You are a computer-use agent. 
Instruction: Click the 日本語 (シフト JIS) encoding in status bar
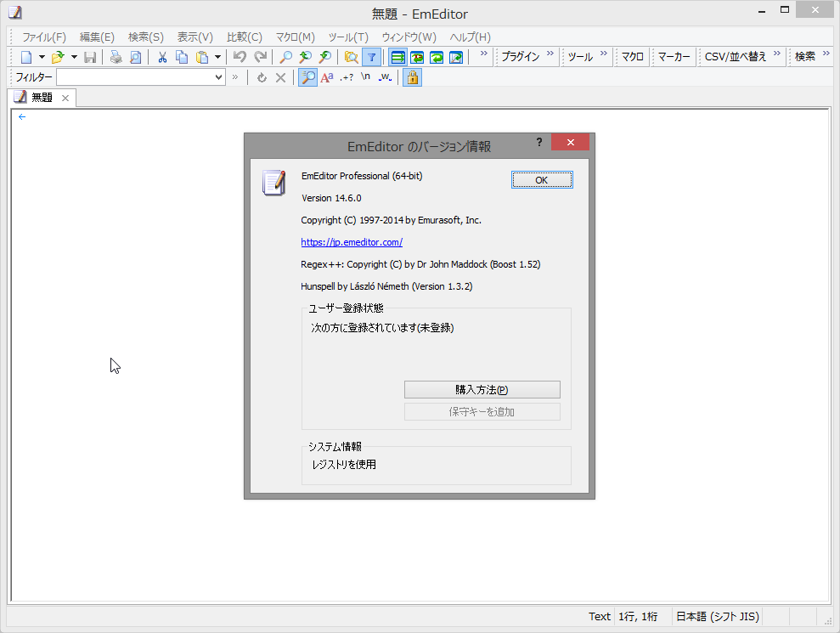(718, 616)
